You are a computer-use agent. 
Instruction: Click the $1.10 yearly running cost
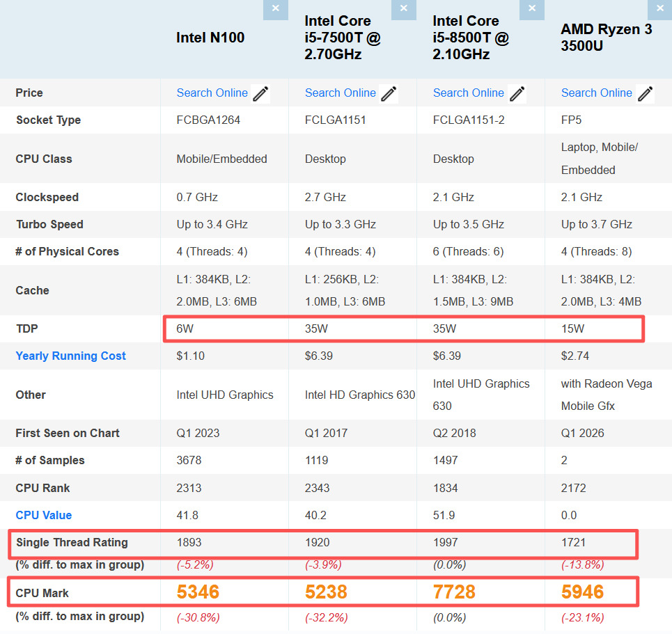click(190, 356)
